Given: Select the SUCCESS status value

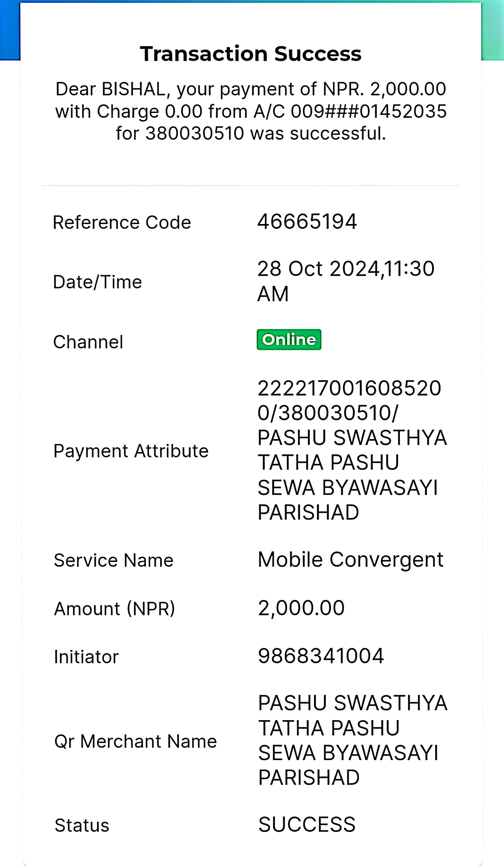Looking at the screenshot, I should (x=307, y=824).
